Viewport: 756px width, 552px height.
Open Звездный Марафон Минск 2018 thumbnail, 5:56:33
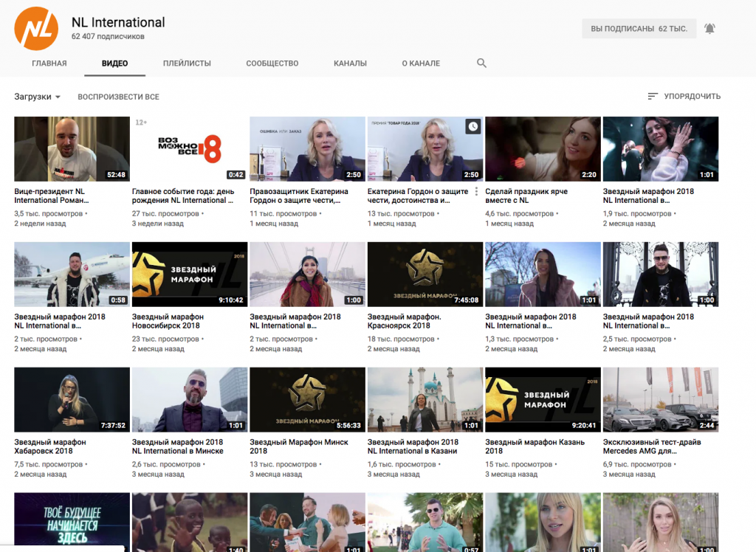(307, 400)
